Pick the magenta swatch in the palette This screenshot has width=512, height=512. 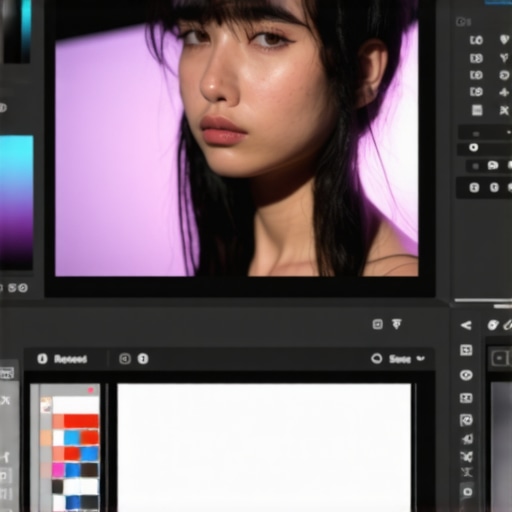[x=58, y=470]
